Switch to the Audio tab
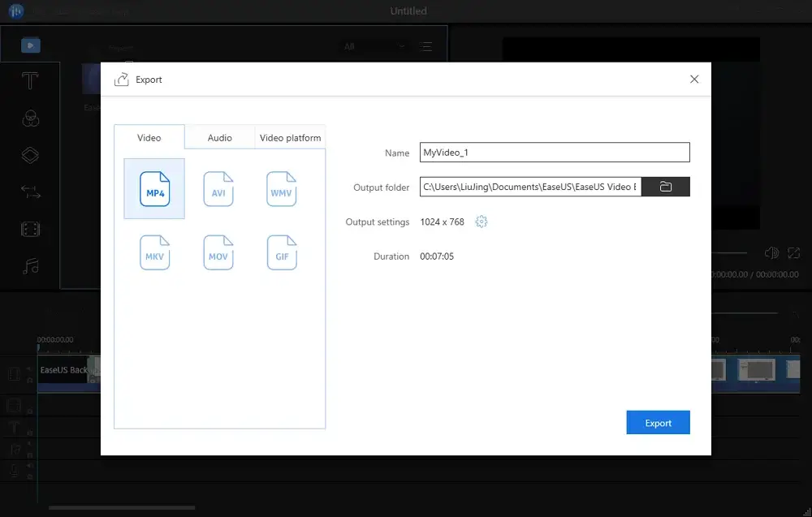812x517 pixels. click(x=219, y=137)
